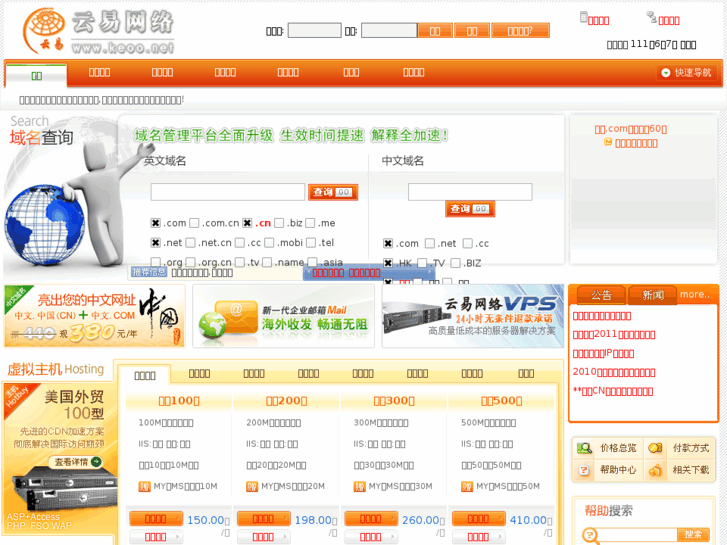Screen dimensions: 727x545
Task: Click the gift 赠 icon beside MY/MS 10M
Action: (144, 487)
